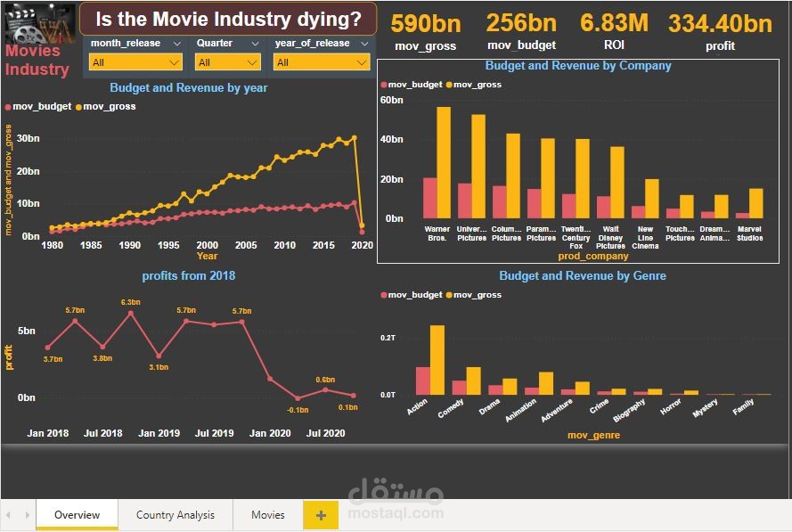Click the Animation genre gross bar
792x532 pixels.
click(546, 383)
